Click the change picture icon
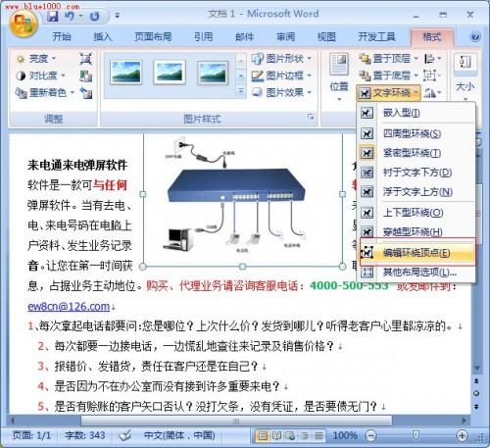Viewport: 490px width, 448px height. tap(86, 75)
